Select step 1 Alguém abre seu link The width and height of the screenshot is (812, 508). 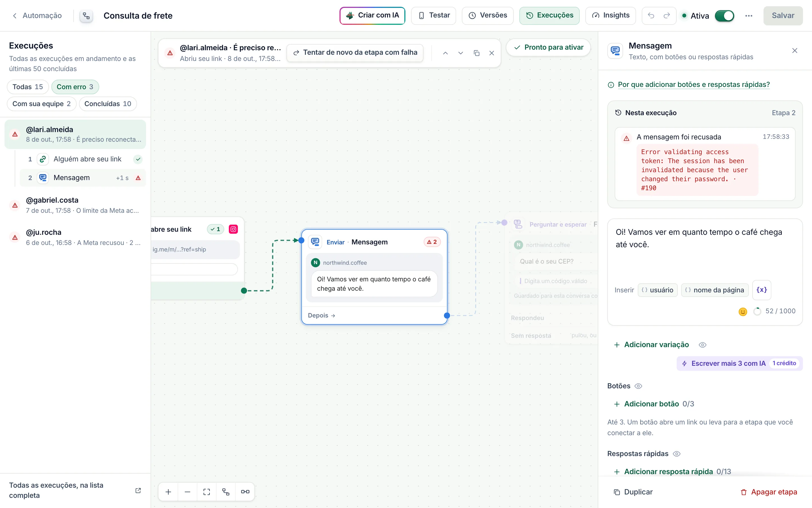tap(83, 159)
